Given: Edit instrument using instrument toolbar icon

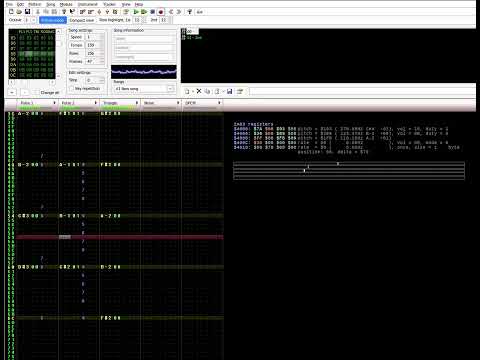Looking at the screenshot, I should tap(240, 91).
